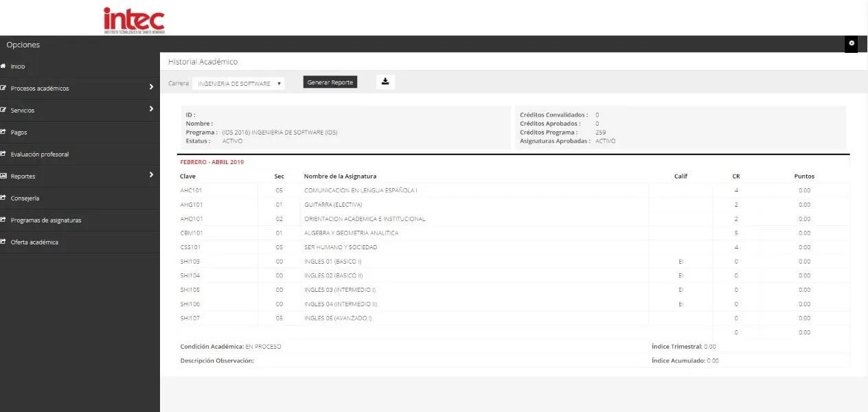Expand the Servicios submenu chevron
Viewport: 868px width, 412px height.
(152, 110)
